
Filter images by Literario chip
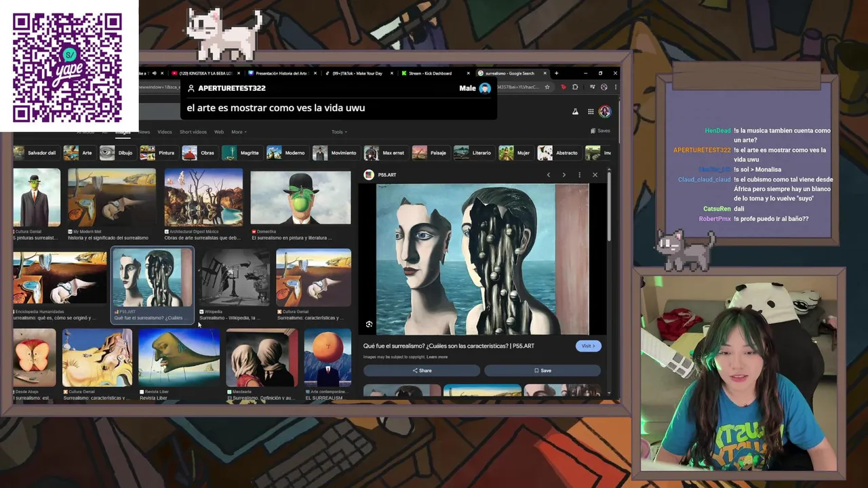pyautogui.click(x=473, y=153)
